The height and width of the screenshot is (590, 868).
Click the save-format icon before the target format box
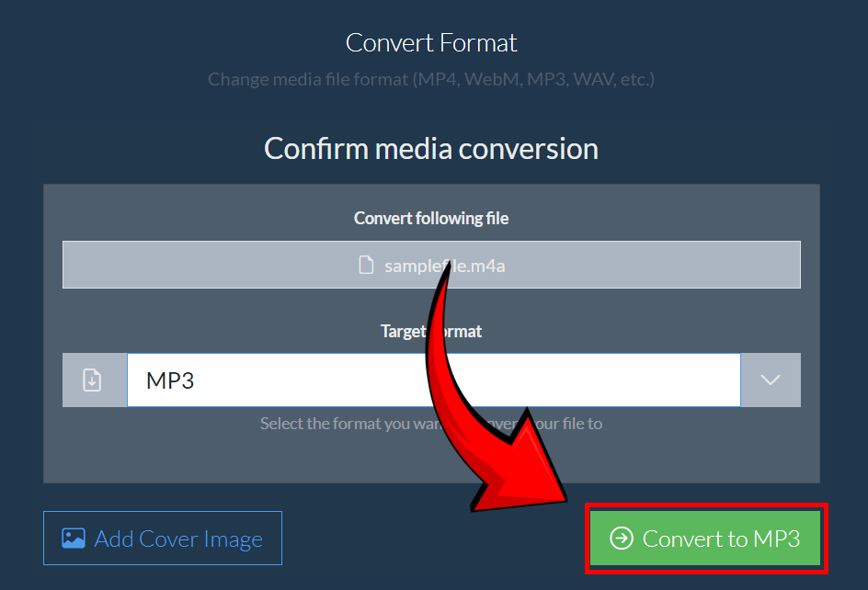[93, 380]
